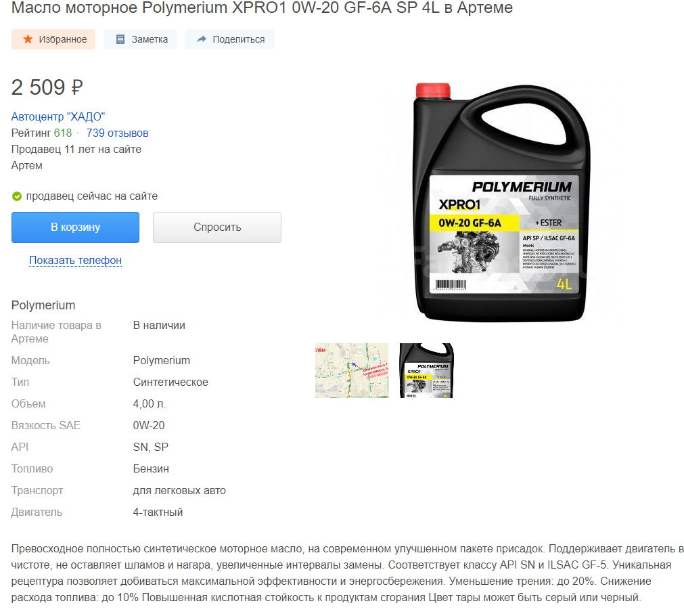Add to favorites with Избранное button
This screenshot has height=616, width=684.
pyautogui.click(x=53, y=39)
